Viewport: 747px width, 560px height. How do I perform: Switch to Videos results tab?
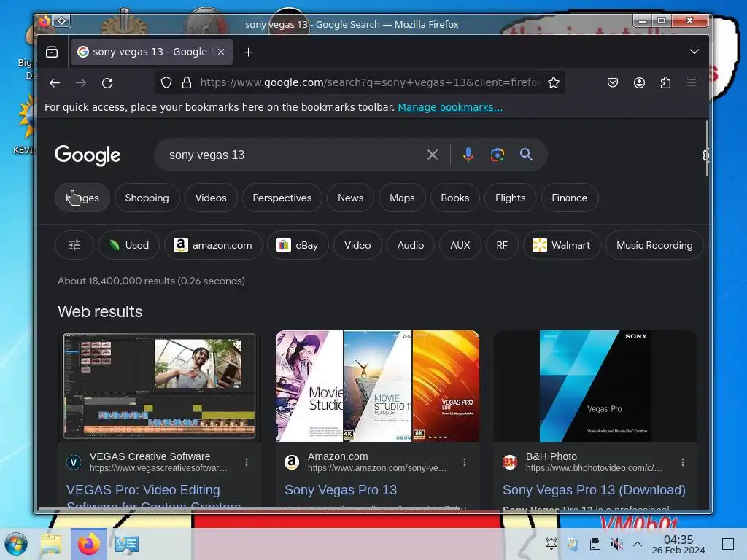pos(211,198)
